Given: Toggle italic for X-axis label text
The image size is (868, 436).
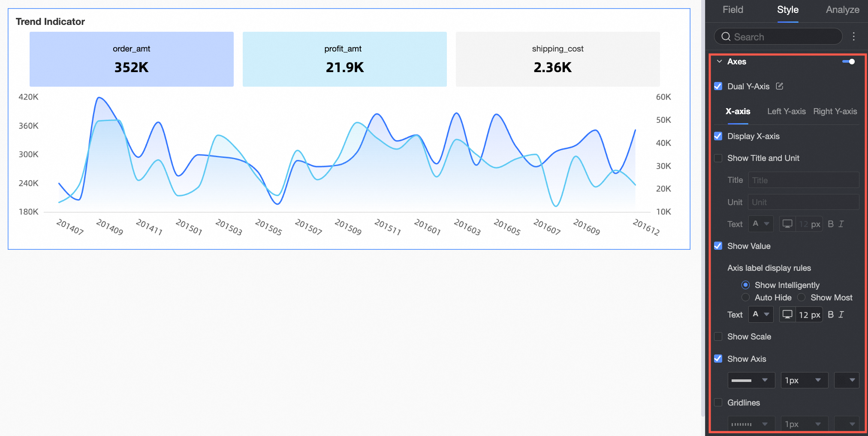Looking at the screenshot, I should [x=841, y=315].
